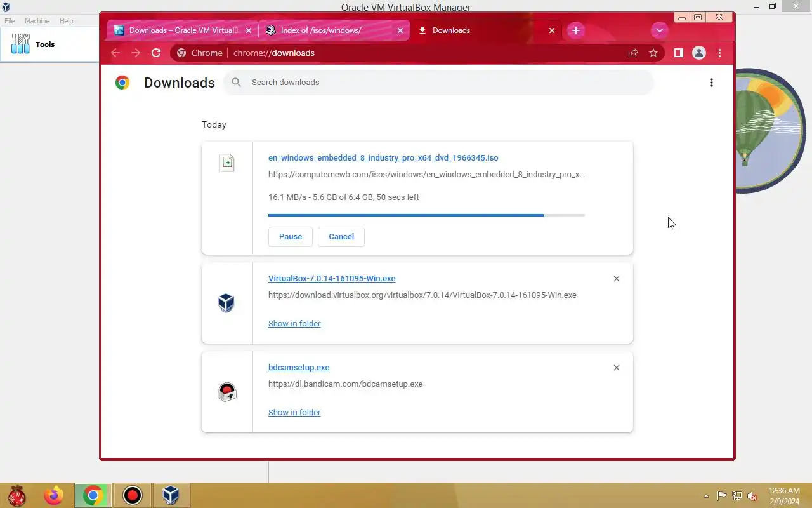Viewport: 812px width, 508px height.
Task: Click the ISO download progress bar
Action: (426, 215)
